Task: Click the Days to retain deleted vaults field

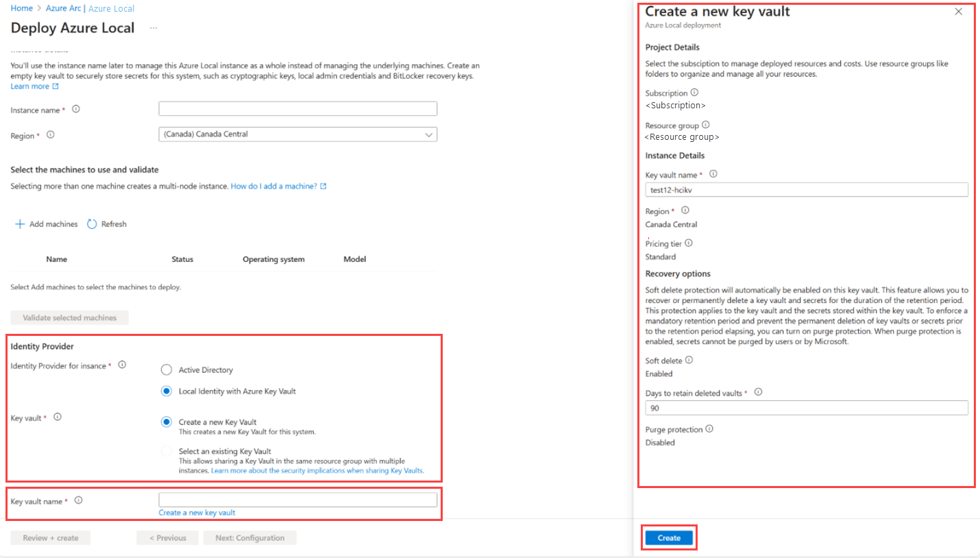Action: tap(807, 408)
